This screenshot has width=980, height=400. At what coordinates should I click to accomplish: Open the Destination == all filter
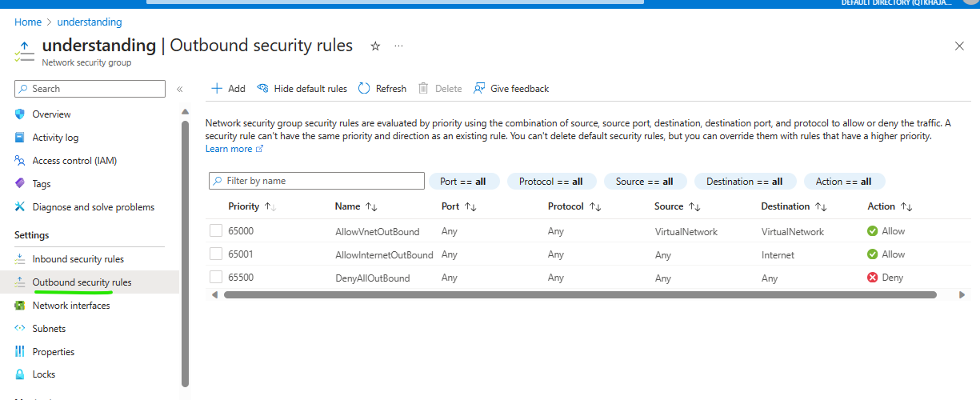coord(745,182)
